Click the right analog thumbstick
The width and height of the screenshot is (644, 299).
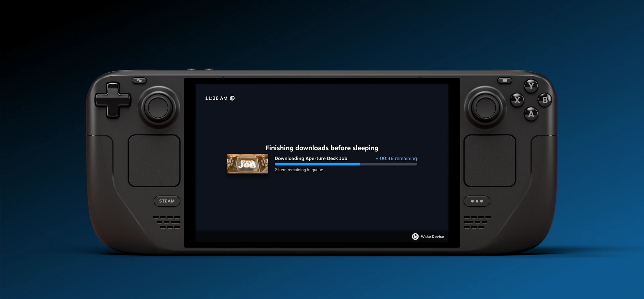pyautogui.click(x=486, y=108)
